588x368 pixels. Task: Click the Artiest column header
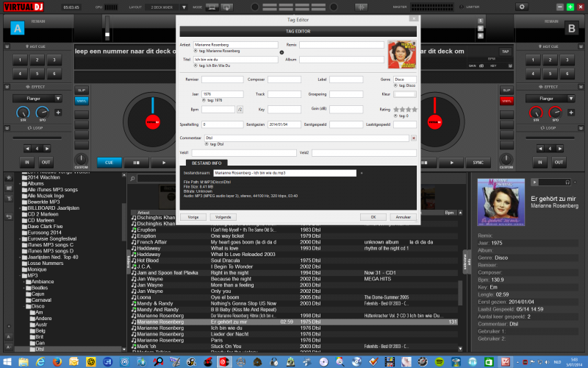[143, 213]
